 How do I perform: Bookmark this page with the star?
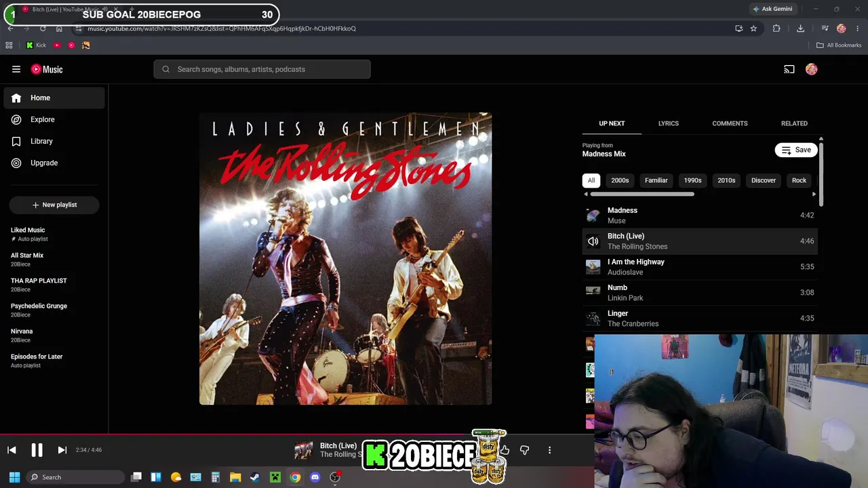click(753, 28)
